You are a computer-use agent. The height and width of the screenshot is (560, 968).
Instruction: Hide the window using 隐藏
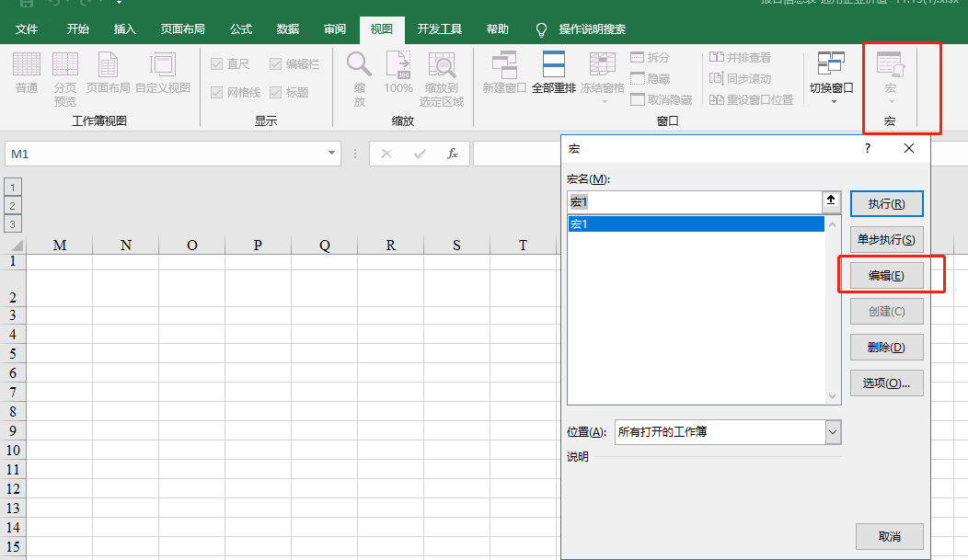[655, 78]
